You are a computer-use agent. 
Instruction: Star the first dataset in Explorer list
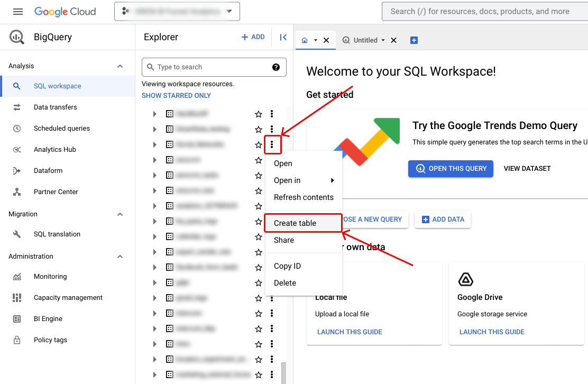pos(259,114)
